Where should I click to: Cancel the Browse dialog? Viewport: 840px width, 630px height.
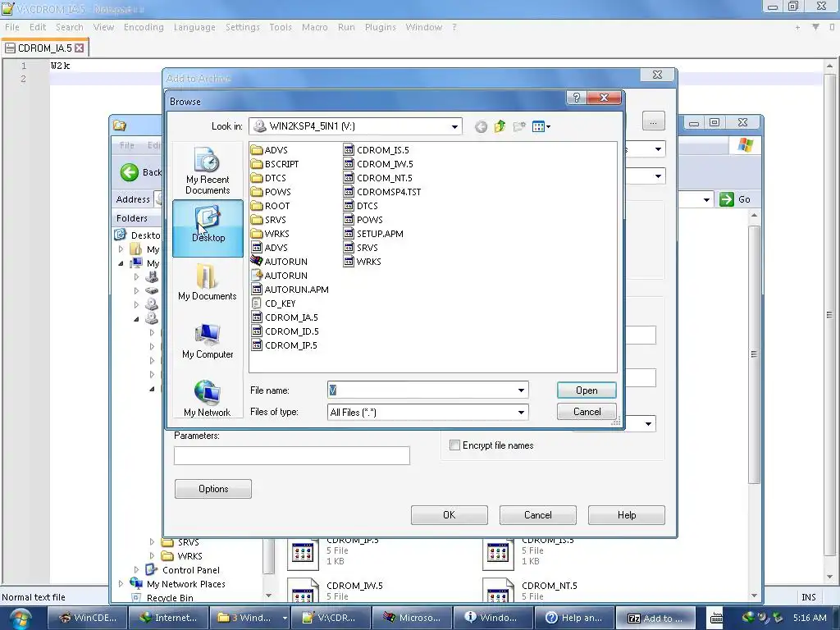[x=587, y=412]
